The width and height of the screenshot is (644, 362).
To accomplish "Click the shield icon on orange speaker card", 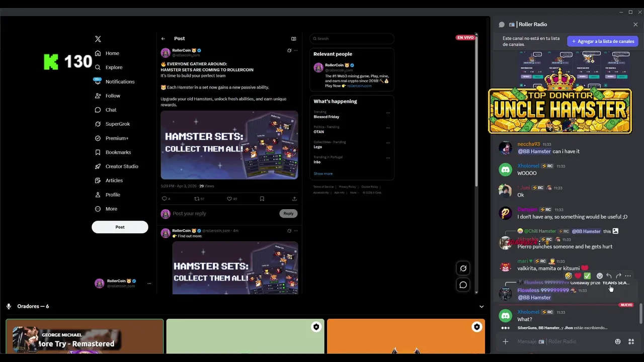I will click(476, 327).
